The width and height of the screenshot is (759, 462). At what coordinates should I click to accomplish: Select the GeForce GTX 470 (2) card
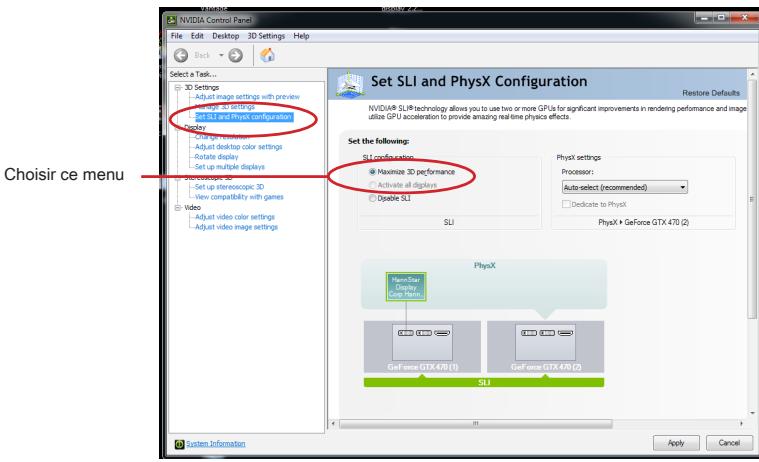pos(546,346)
